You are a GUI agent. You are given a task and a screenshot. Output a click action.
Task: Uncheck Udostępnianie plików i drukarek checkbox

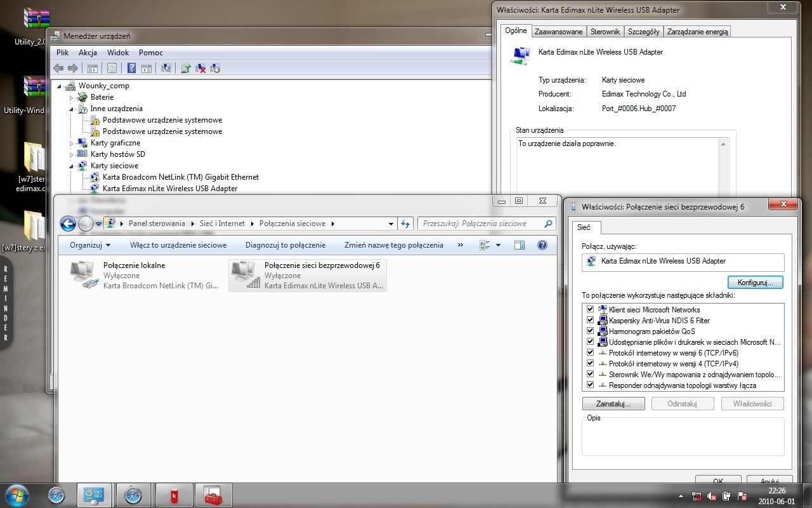point(590,342)
